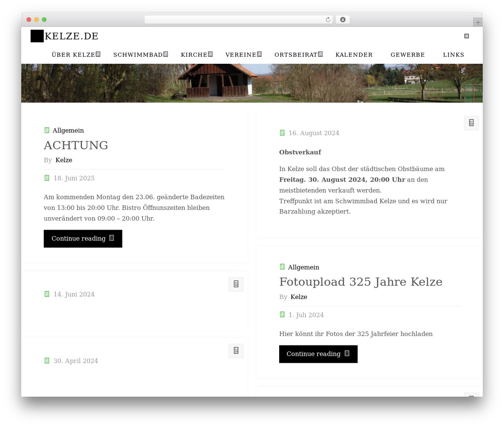Click the browser download arrow icon
The image size is (504, 427).
[x=343, y=20]
